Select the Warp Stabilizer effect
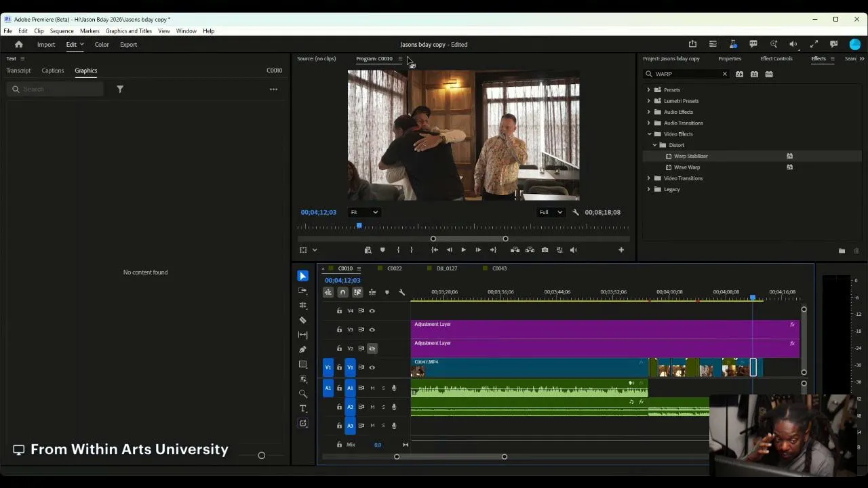The image size is (868, 488). (x=691, y=156)
